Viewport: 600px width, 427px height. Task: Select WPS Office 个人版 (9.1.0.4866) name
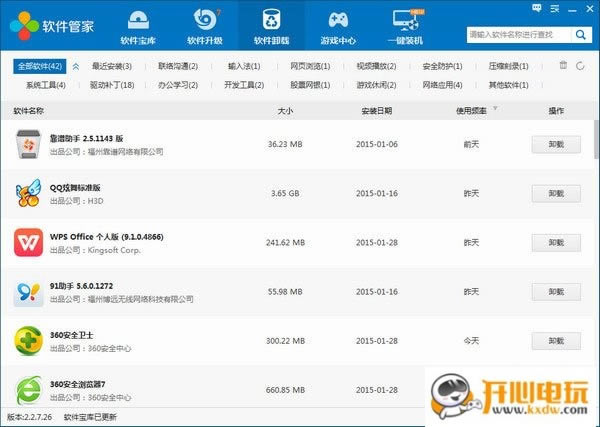[x=107, y=237]
